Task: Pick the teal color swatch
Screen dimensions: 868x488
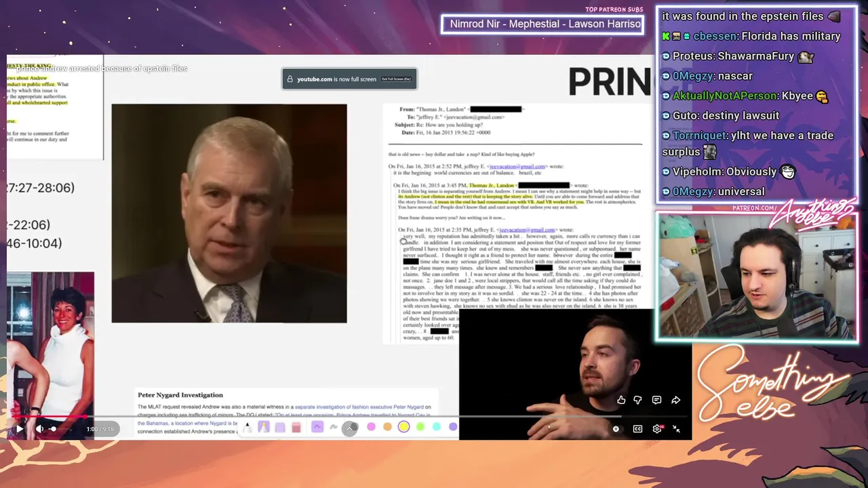Action: [437, 426]
